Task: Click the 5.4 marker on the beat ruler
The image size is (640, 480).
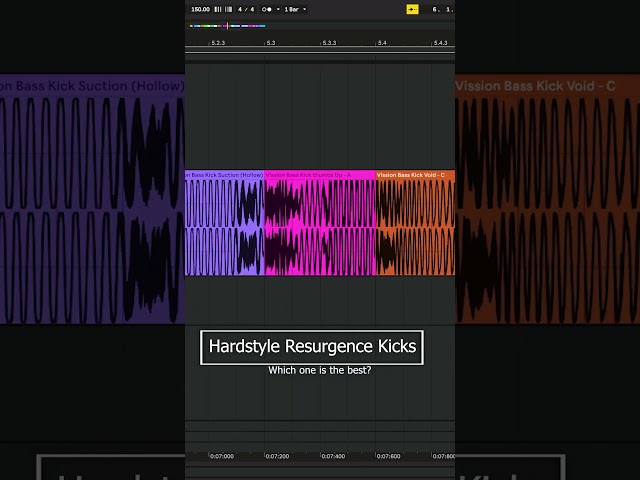Action: click(382, 43)
